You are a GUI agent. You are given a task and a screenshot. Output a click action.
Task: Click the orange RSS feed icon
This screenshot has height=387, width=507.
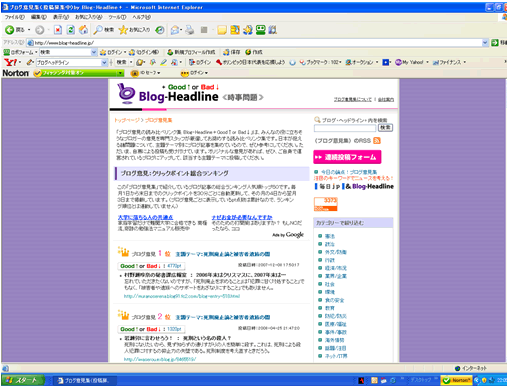point(377,141)
